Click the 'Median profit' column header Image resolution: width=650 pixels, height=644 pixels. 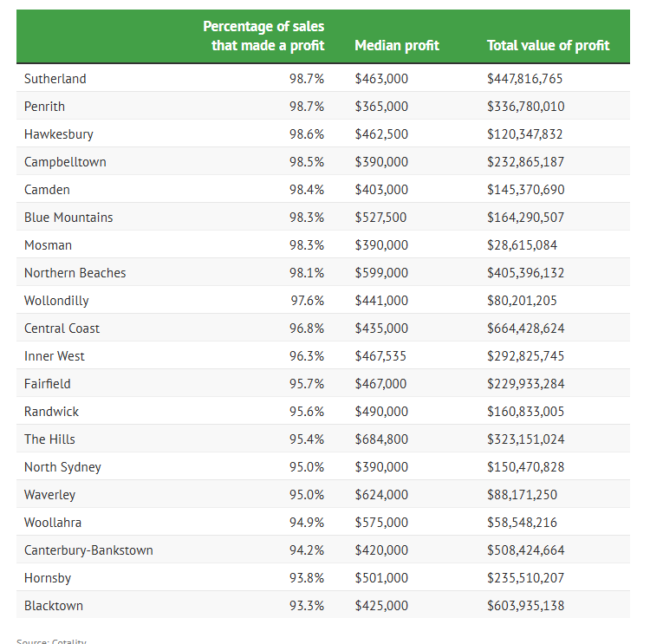pyautogui.click(x=396, y=45)
